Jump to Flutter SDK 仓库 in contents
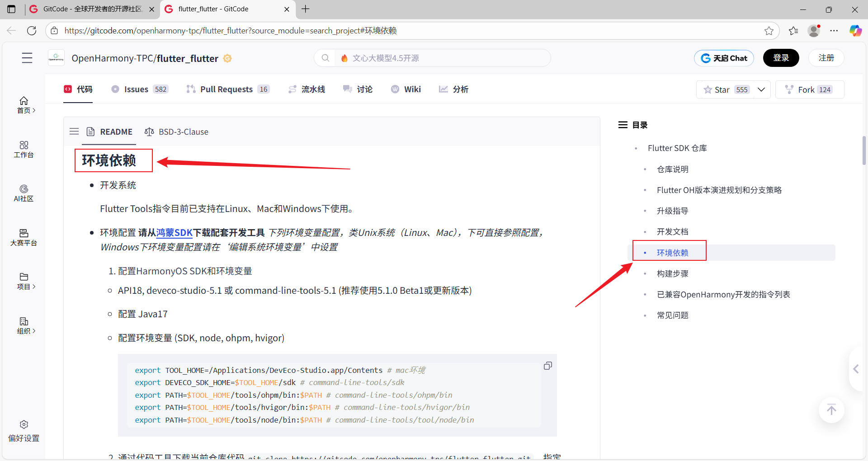The image size is (868, 461). (x=677, y=148)
